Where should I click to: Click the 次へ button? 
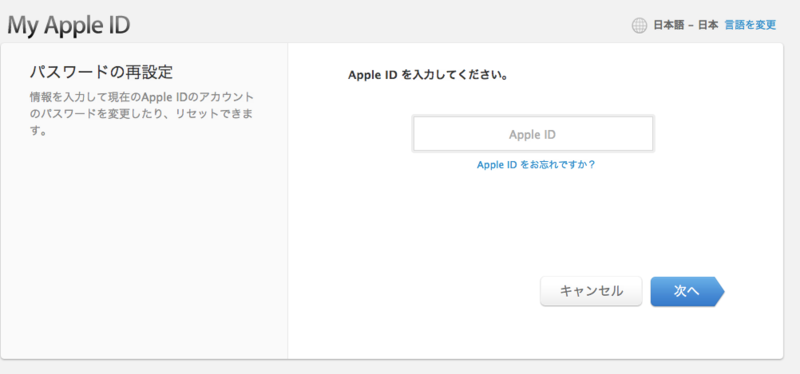(687, 291)
